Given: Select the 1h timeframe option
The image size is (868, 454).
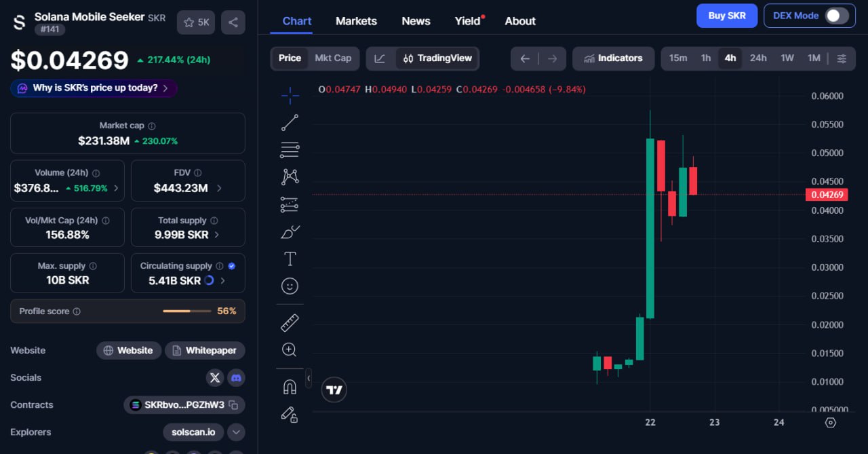Looking at the screenshot, I should (x=706, y=58).
